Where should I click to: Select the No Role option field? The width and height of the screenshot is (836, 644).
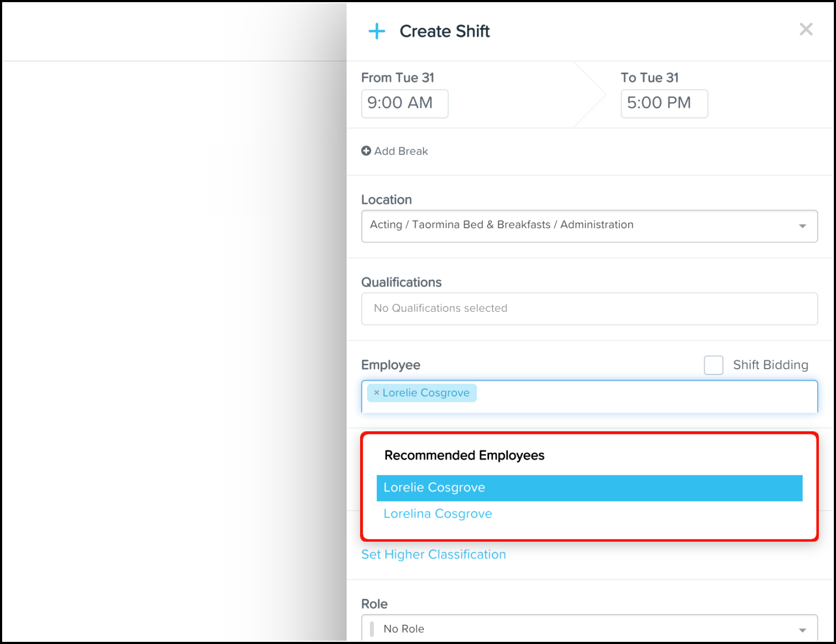(x=589, y=628)
